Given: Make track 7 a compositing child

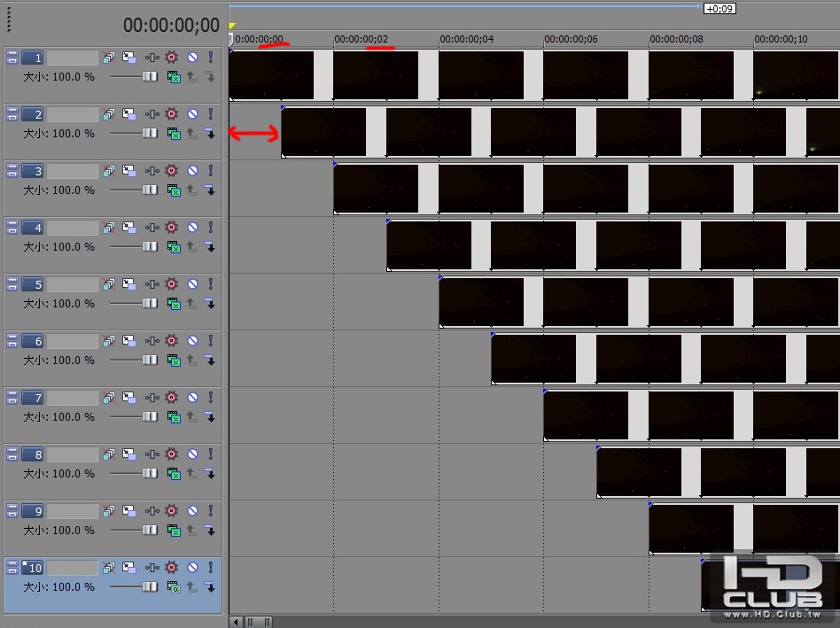Looking at the screenshot, I should (x=210, y=417).
